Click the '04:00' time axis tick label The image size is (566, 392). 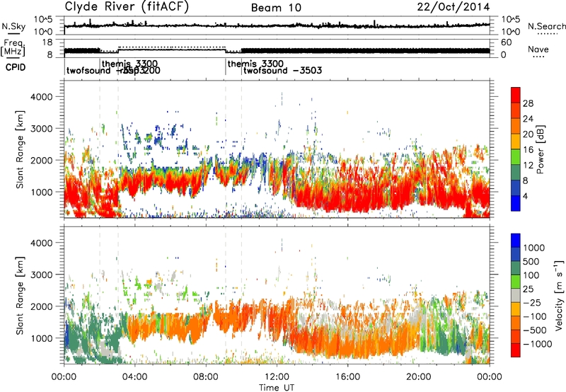134,376
